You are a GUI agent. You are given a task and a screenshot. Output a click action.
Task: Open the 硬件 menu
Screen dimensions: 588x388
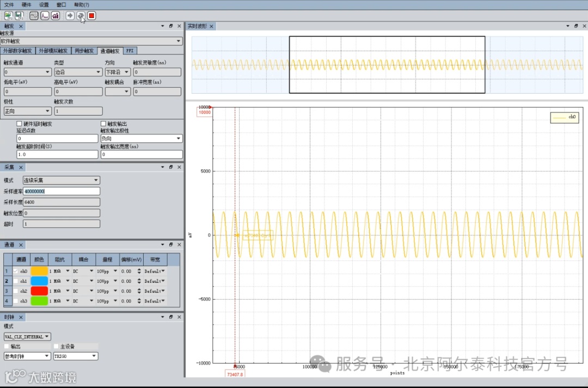26,4
